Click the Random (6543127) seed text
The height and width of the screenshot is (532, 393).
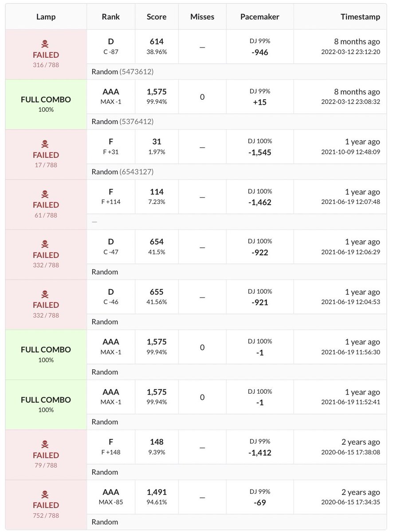[x=122, y=172]
